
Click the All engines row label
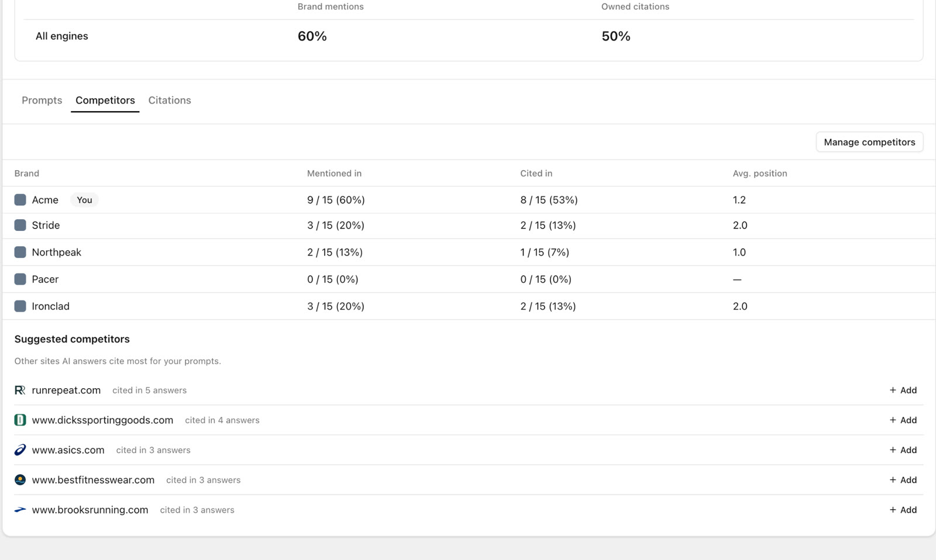point(62,36)
